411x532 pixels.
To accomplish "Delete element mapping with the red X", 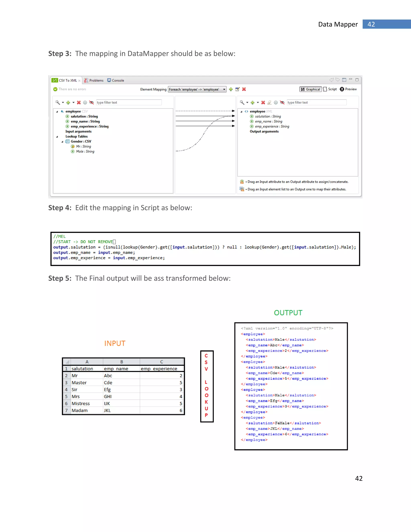I will pos(244,89).
